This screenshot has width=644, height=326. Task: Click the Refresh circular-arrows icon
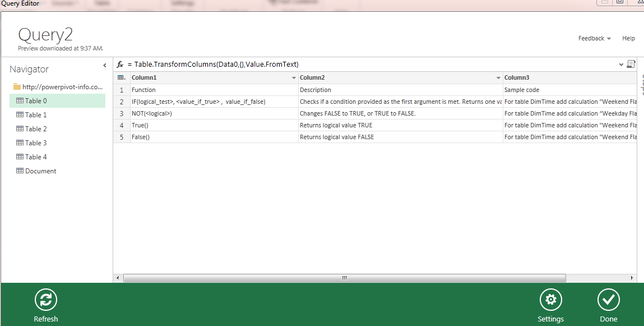coord(45,300)
